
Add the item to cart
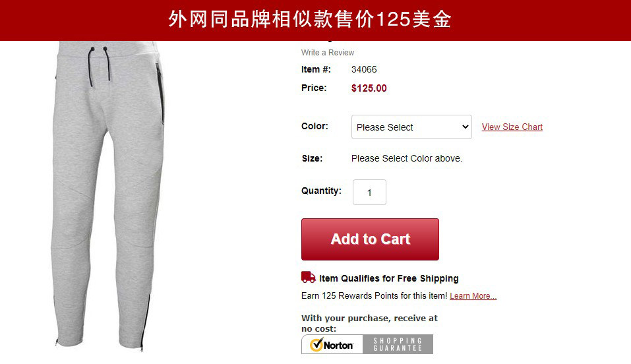(370, 239)
